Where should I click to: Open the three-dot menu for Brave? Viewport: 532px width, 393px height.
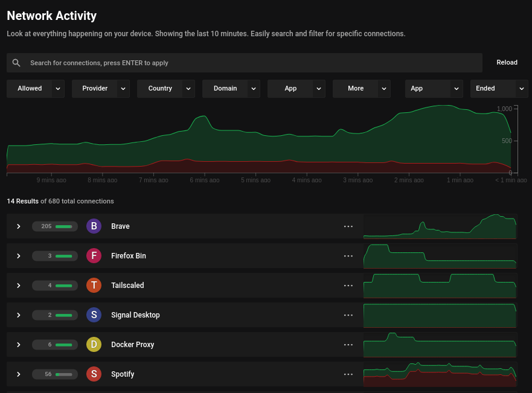[348, 226]
